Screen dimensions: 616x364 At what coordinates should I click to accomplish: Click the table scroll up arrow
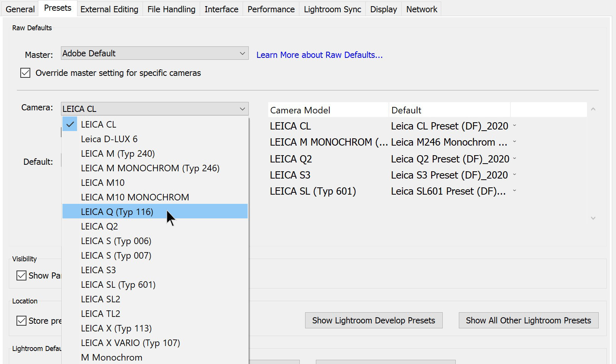coord(593,109)
